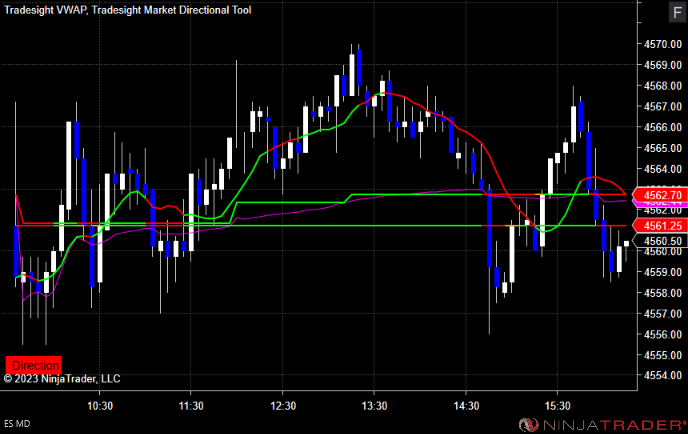
Task: Click the 4556.00 price axis label
Action: pyautogui.click(x=663, y=334)
